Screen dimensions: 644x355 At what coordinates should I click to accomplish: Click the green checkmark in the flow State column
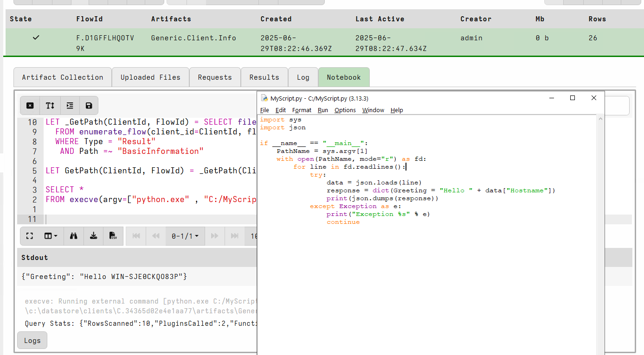coord(36,38)
